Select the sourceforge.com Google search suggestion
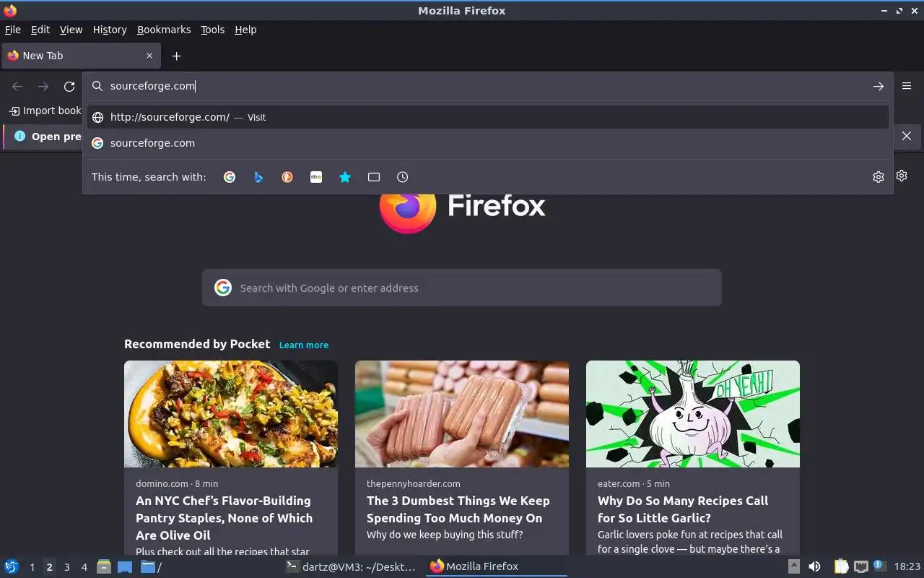 (x=488, y=143)
